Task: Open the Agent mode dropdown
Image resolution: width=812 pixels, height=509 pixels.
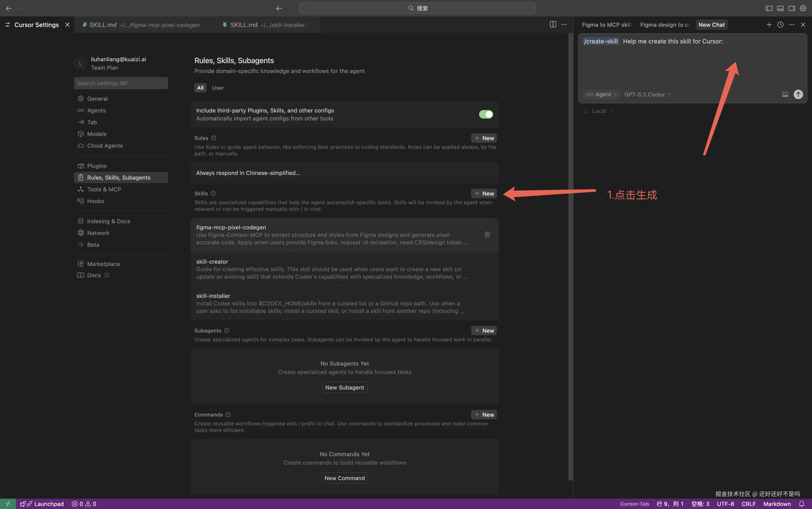Action: pos(601,95)
